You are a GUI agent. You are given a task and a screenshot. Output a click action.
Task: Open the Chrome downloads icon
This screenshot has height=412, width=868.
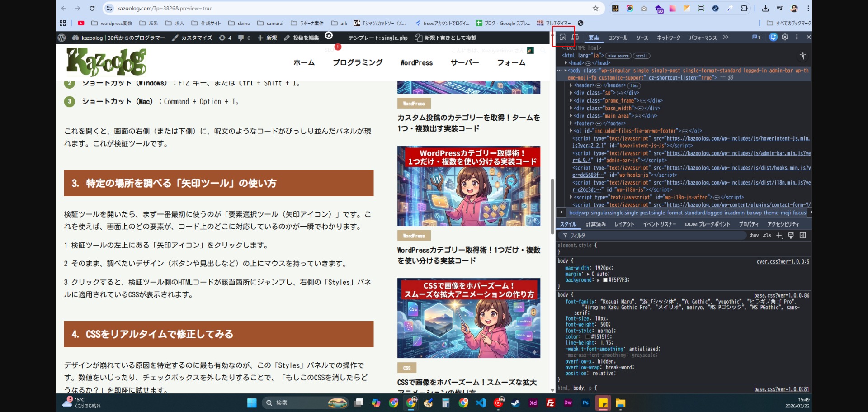click(765, 8)
